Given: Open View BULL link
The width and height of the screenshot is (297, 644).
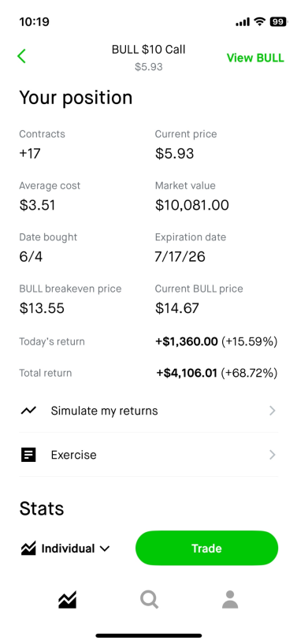Looking at the screenshot, I should pos(255,58).
